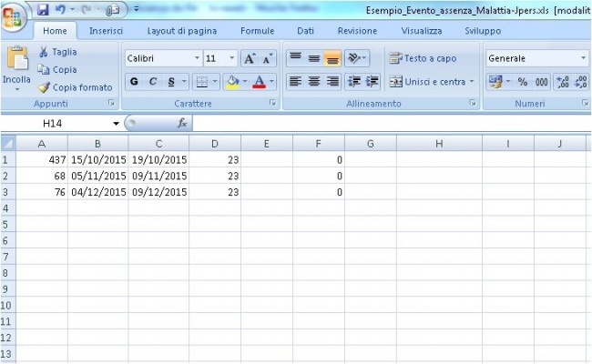Image resolution: width=592 pixels, height=364 pixels.
Task: Click the formula bar input
Action: (x=392, y=124)
